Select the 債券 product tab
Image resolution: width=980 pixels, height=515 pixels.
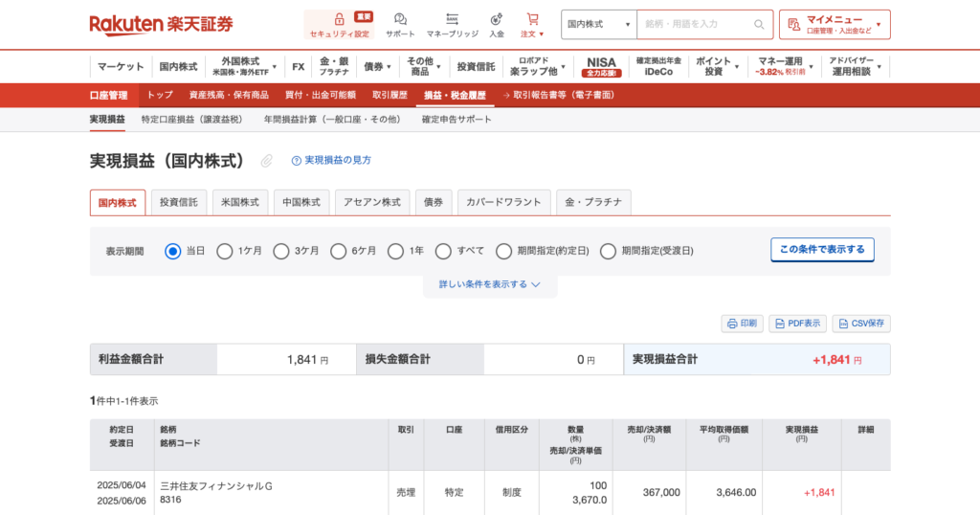434,203
